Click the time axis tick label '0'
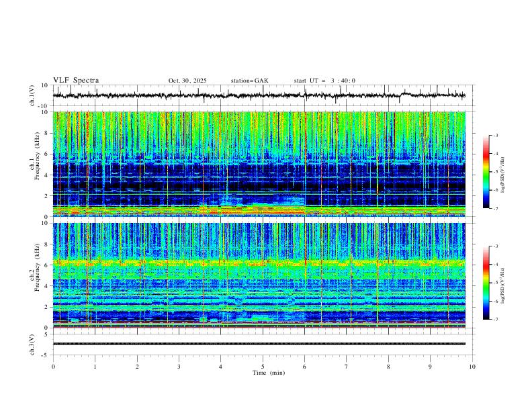532x411 pixels. [53, 367]
